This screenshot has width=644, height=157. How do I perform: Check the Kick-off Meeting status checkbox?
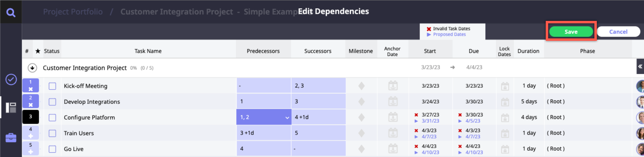tap(52, 86)
